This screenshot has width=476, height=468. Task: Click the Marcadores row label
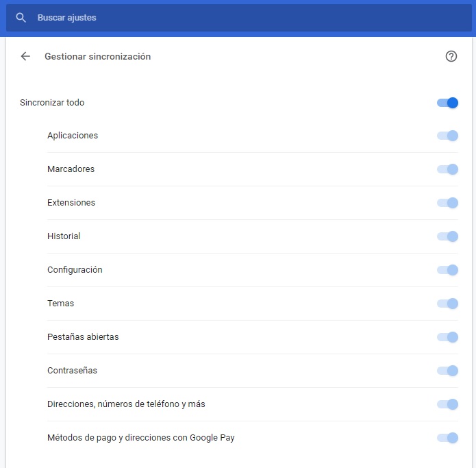coord(71,169)
